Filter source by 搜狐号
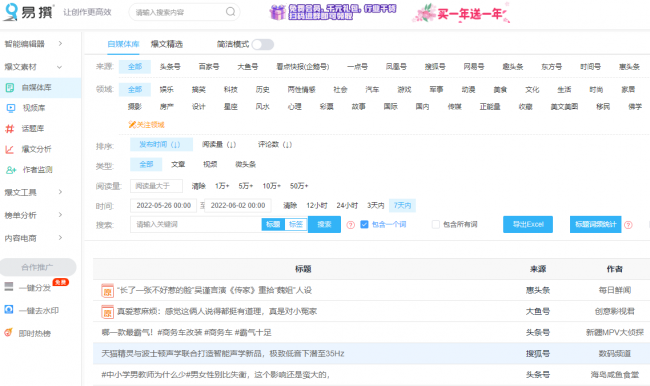The width and height of the screenshot is (650, 386). 435,66
